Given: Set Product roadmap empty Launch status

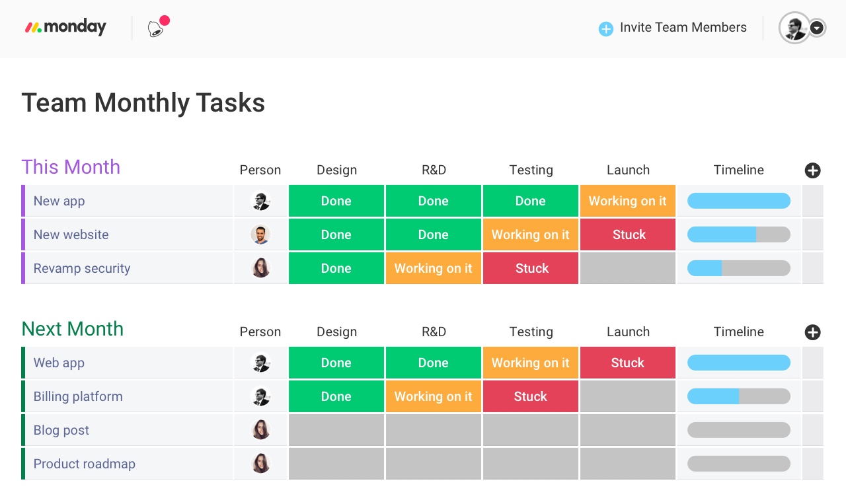Looking at the screenshot, I should tap(628, 464).
